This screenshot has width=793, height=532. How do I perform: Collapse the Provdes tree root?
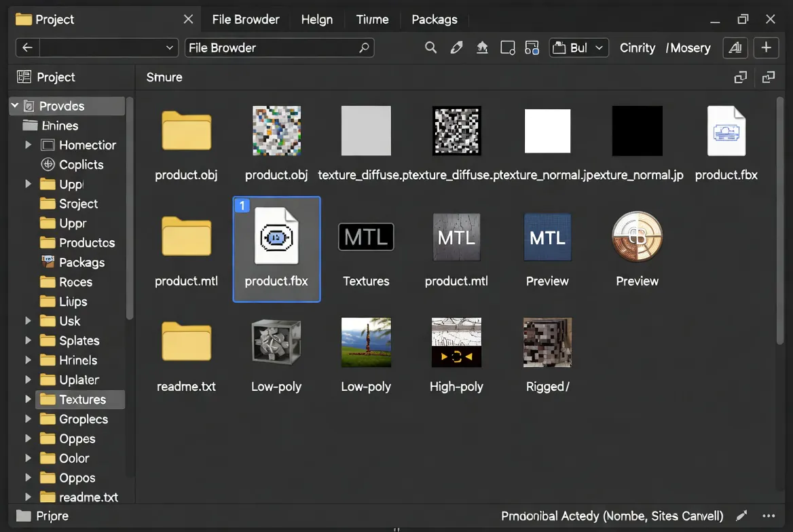coord(15,106)
